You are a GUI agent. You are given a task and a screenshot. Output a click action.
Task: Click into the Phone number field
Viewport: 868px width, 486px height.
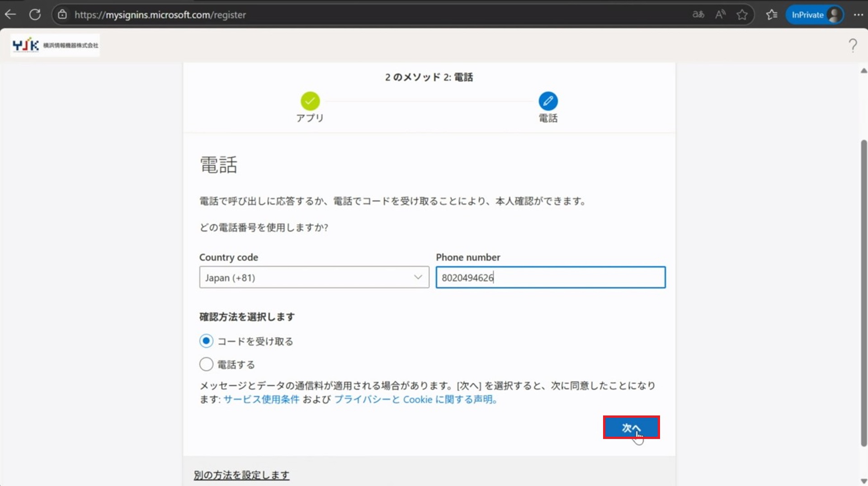(550, 277)
